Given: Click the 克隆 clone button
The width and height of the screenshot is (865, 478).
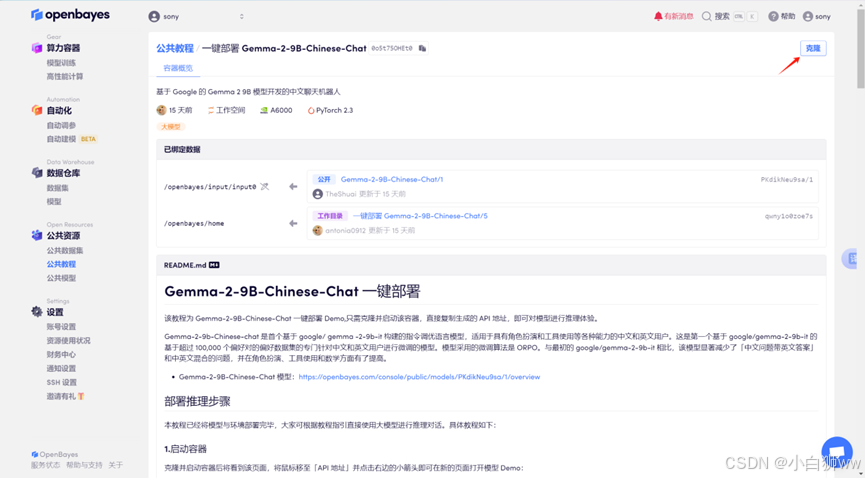Looking at the screenshot, I should 813,49.
